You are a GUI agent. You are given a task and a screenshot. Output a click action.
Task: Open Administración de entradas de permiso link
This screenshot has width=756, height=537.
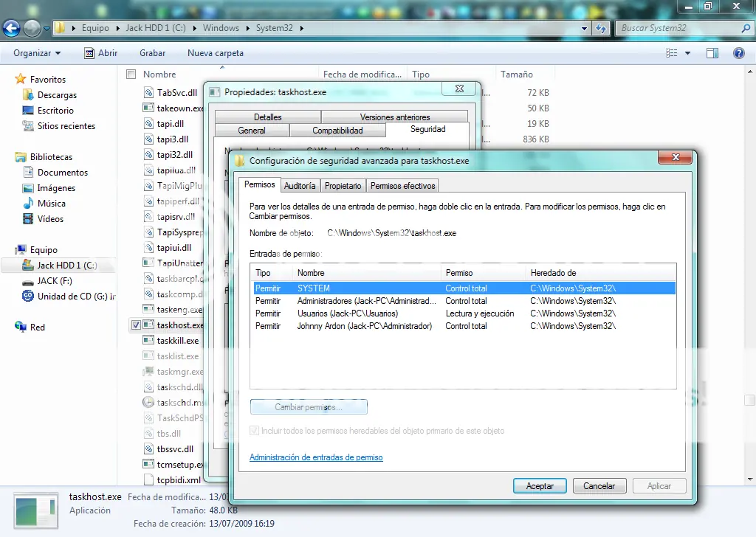coord(316,457)
